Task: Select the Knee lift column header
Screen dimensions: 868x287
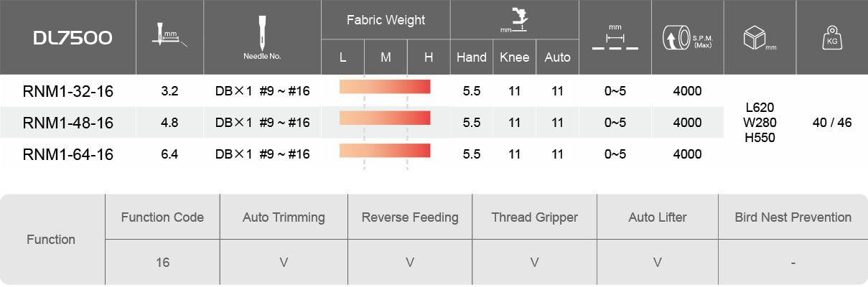Action: click(x=514, y=57)
